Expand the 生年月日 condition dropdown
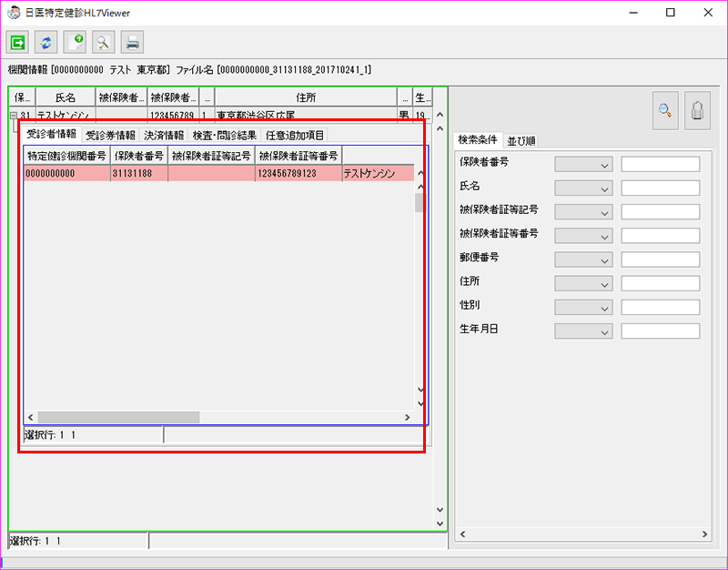This screenshot has width=728, height=570. [x=583, y=331]
